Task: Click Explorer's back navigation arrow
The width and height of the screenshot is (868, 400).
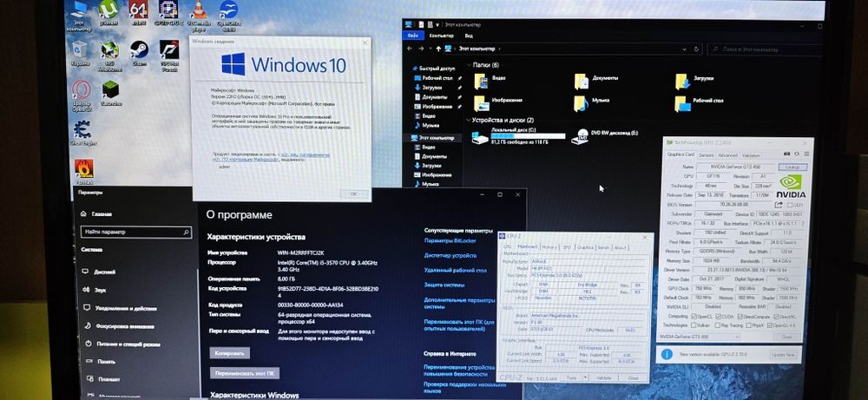Action: click(411, 49)
